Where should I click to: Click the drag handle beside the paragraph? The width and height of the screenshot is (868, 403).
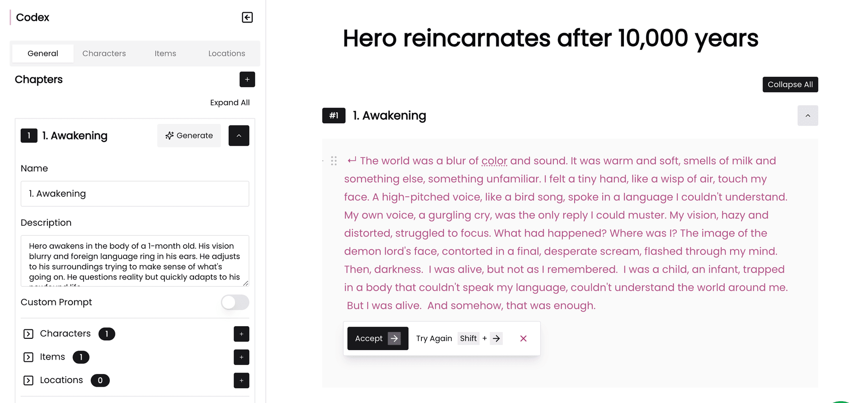click(x=334, y=161)
